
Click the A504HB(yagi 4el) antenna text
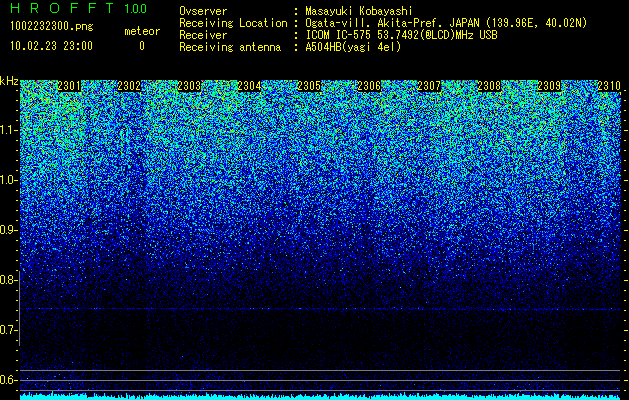(353, 47)
